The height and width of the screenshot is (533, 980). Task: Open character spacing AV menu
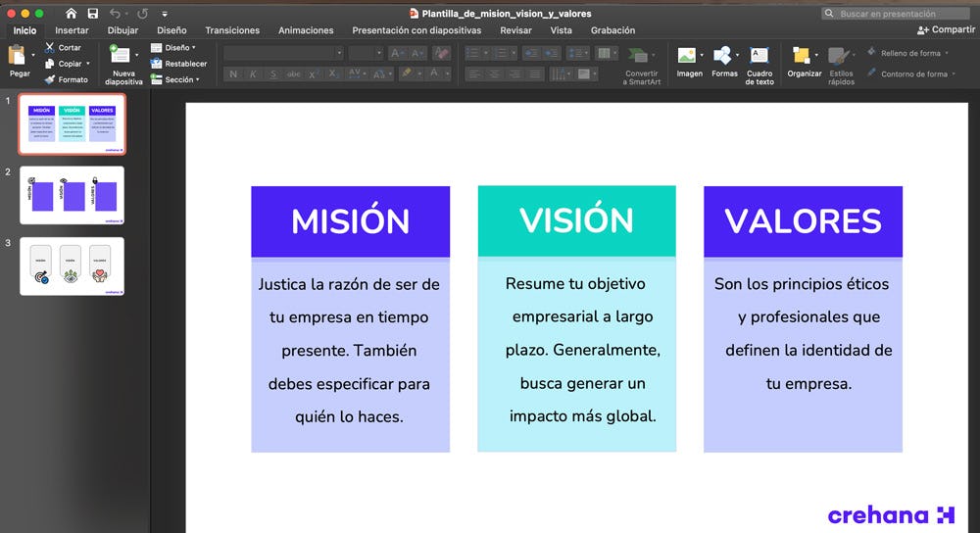point(356,73)
